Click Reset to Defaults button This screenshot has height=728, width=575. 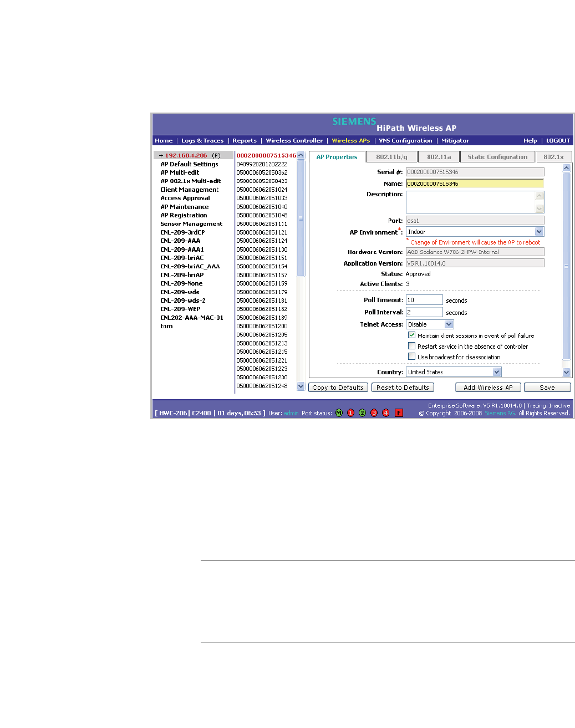pos(403,388)
